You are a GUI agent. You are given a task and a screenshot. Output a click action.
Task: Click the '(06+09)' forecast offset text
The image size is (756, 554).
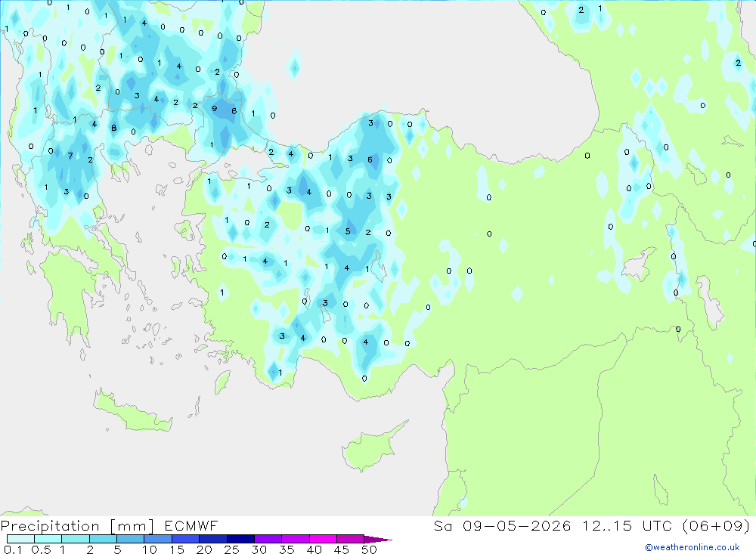click(717, 525)
